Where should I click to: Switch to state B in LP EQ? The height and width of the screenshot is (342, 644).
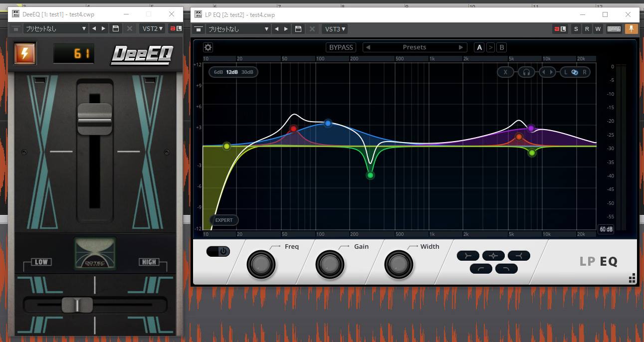click(502, 47)
